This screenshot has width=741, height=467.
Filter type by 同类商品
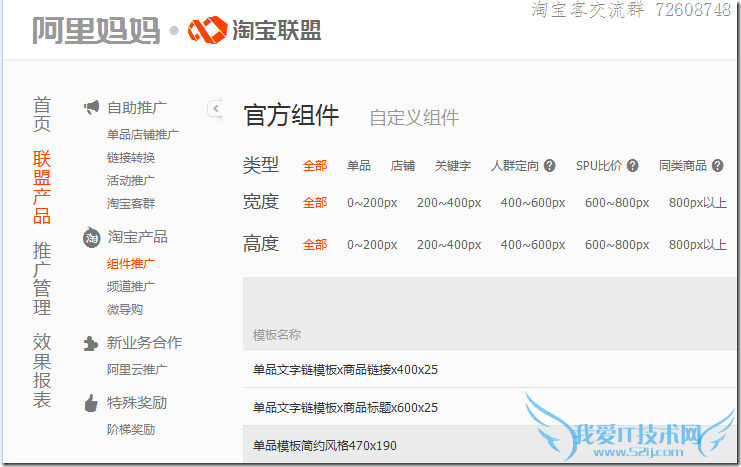[x=683, y=166]
